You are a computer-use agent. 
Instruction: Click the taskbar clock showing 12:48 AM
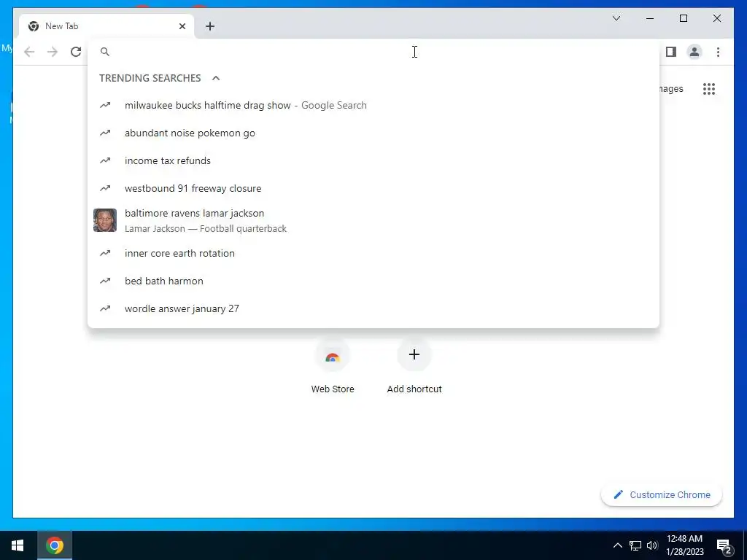click(684, 545)
